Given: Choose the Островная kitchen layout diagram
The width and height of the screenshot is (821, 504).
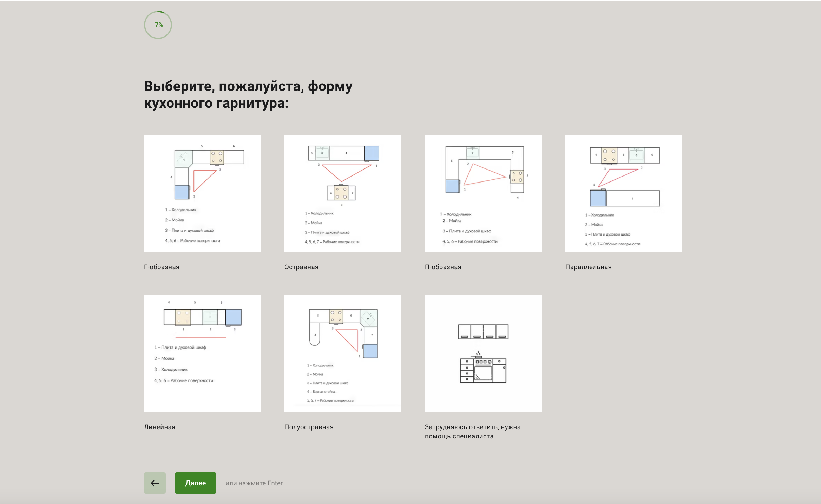Looking at the screenshot, I should point(343,193).
